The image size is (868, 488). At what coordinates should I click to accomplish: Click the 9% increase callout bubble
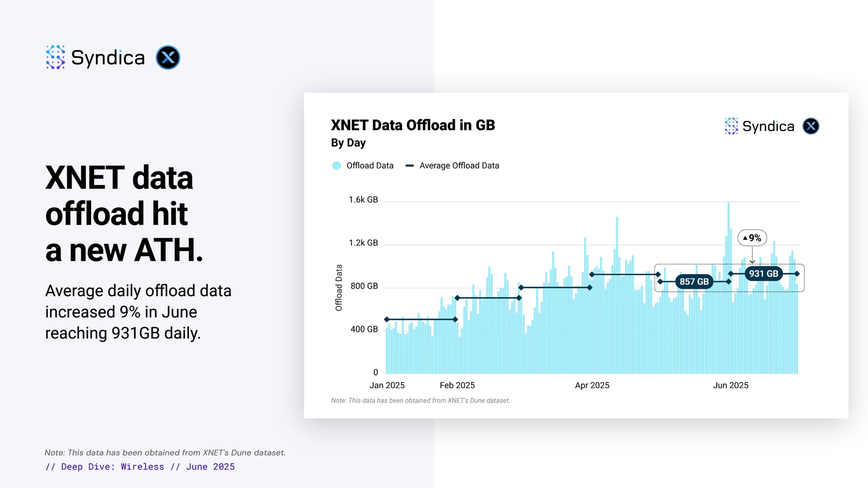(x=752, y=238)
